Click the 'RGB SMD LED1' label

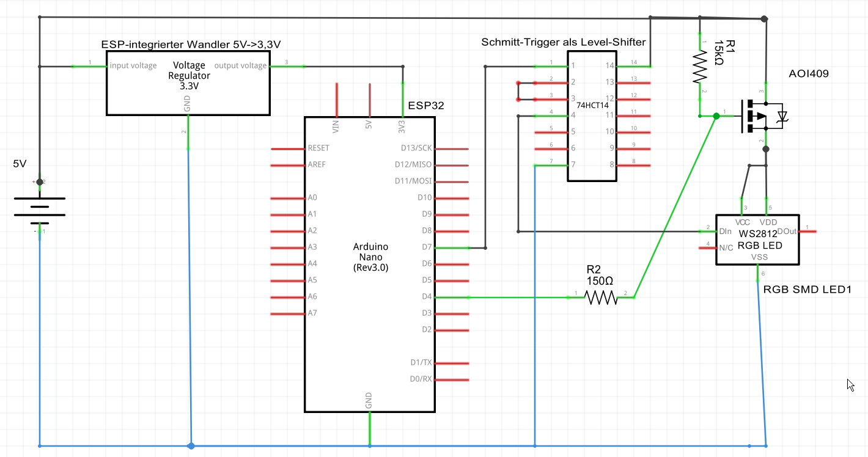click(x=807, y=289)
